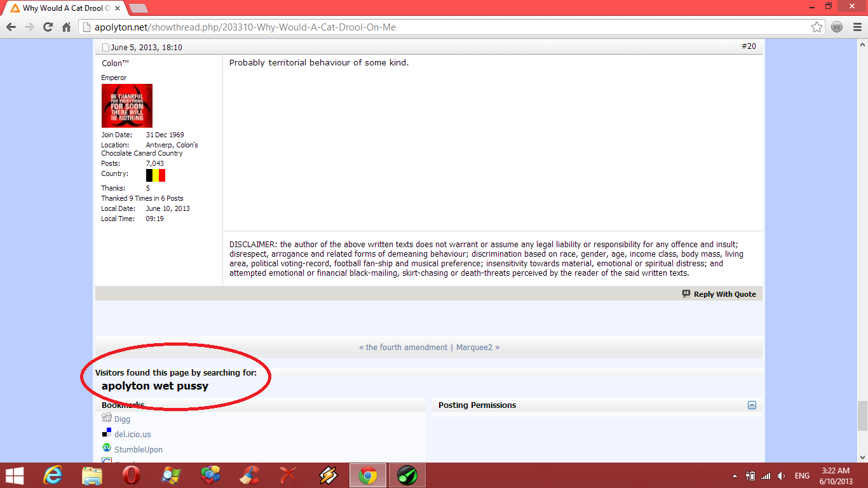Share the thread on Digg
868x488 pixels.
click(x=122, y=419)
